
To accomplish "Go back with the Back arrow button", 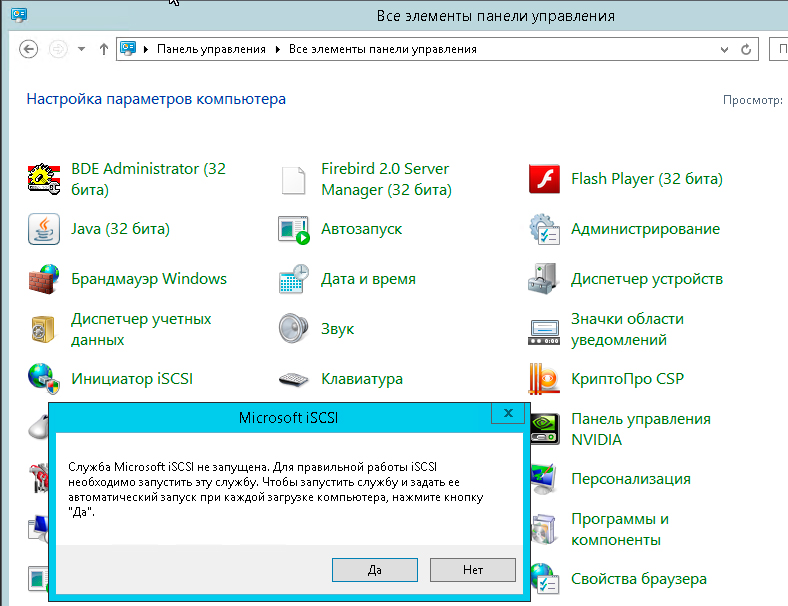I will click(29, 49).
